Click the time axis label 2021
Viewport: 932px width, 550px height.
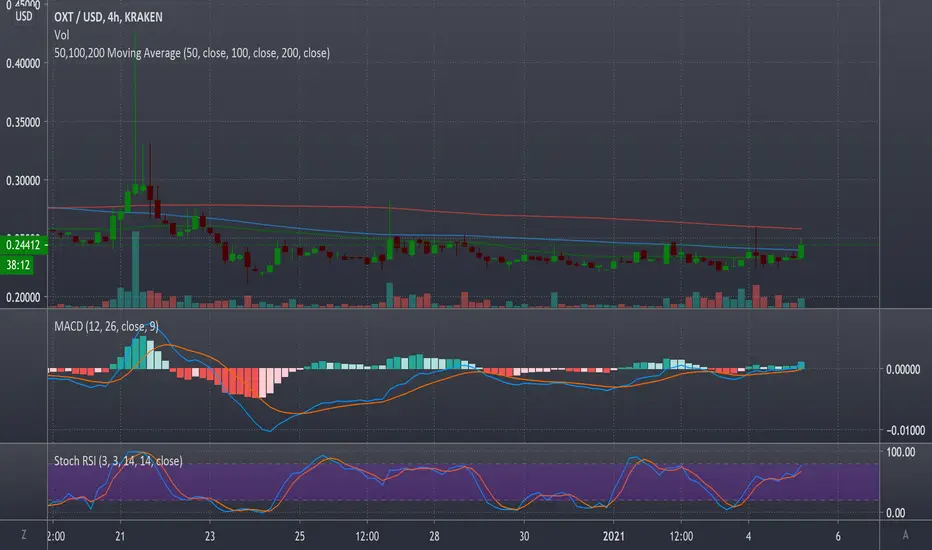click(x=613, y=536)
